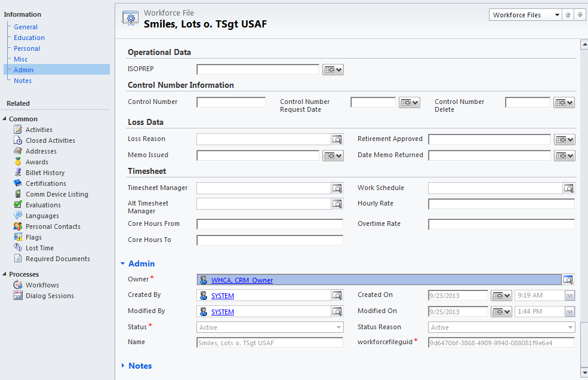Click the Work Schedule lookup icon
The height and width of the screenshot is (380, 588).
click(x=568, y=188)
